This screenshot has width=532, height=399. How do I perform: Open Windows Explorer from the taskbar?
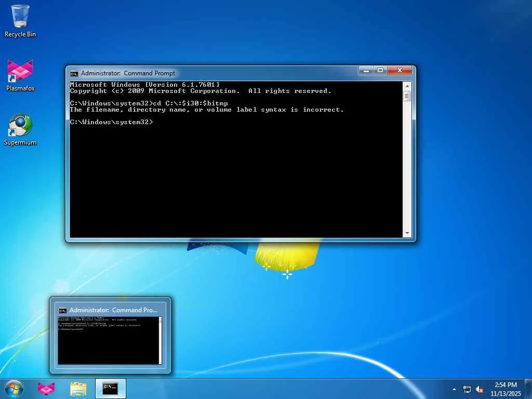(78, 389)
